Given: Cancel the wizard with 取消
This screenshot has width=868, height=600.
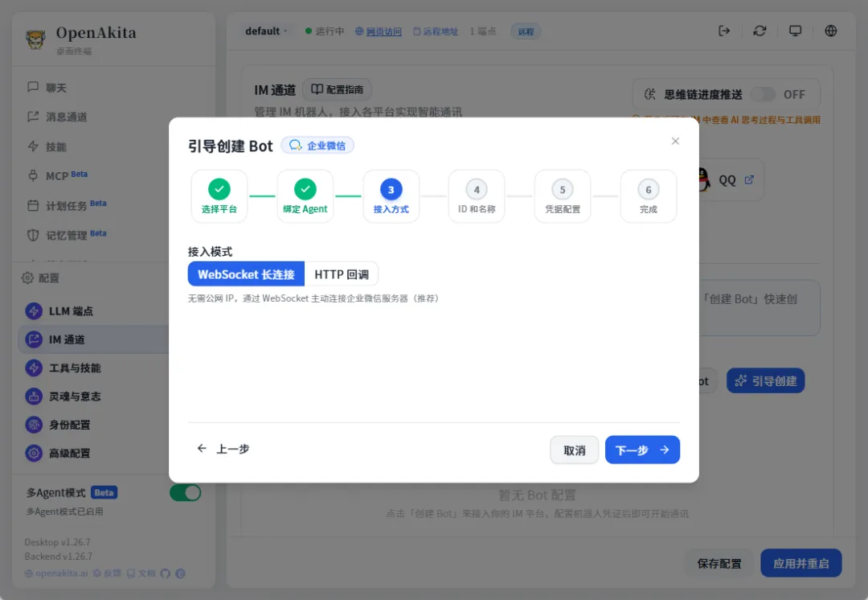Looking at the screenshot, I should pyautogui.click(x=574, y=450).
